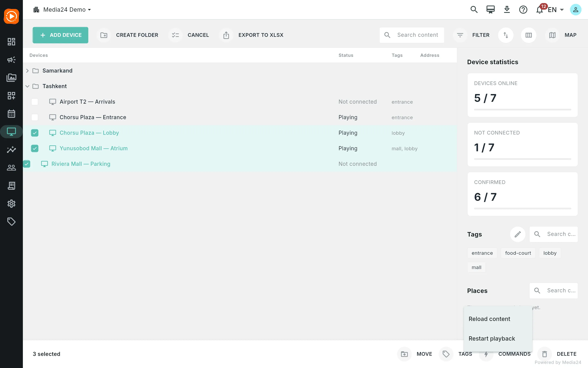Image resolution: width=588 pixels, height=368 pixels.
Task: Open the EN language dropdown
Action: pyautogui.click(x=556, y=10)
